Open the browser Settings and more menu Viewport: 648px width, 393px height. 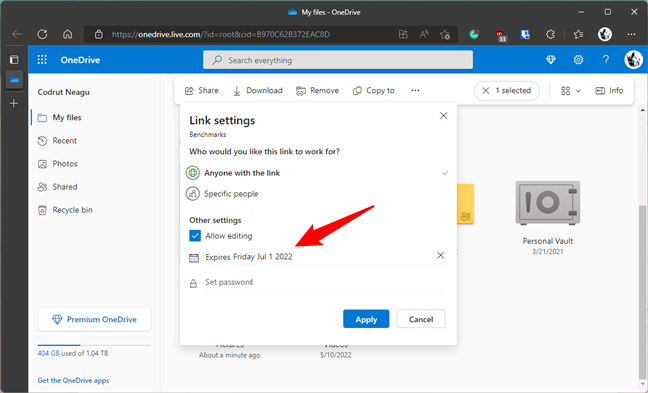click(x=631, y=34)
